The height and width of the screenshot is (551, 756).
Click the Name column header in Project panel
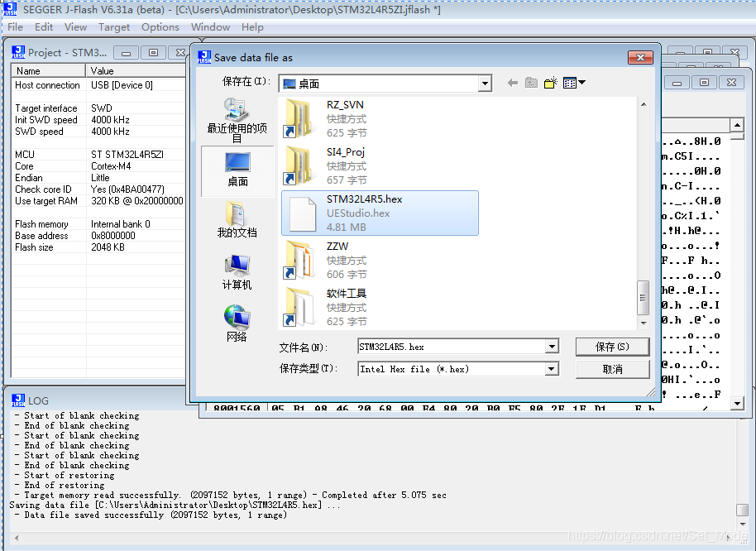(x=48, y=71)
